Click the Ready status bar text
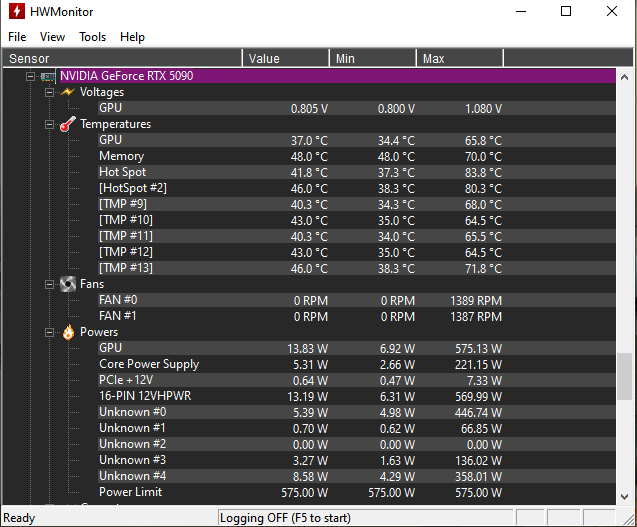637x527 pixels. click(19, 518)
